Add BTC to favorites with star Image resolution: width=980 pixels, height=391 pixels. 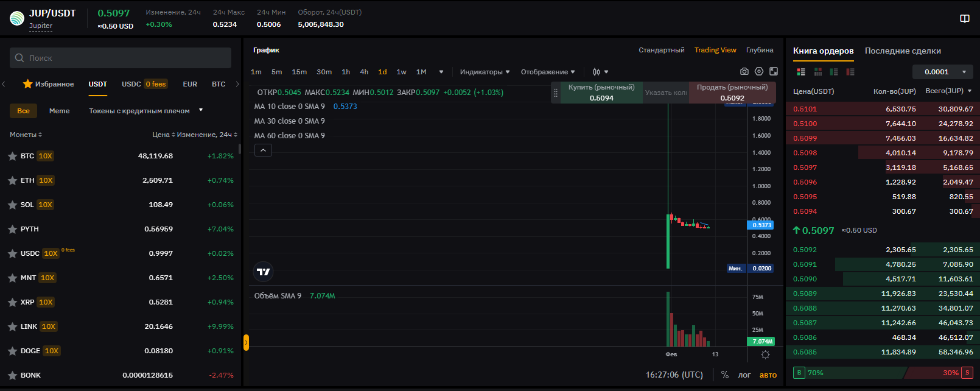(12, 157)
